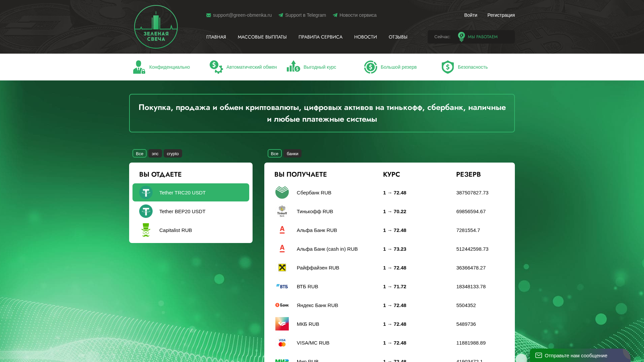Image resolution: width=644 pixels, height=362 pixels.
Task: Click plane icon beside Новости сервиса
Action: tap(335, 15)
